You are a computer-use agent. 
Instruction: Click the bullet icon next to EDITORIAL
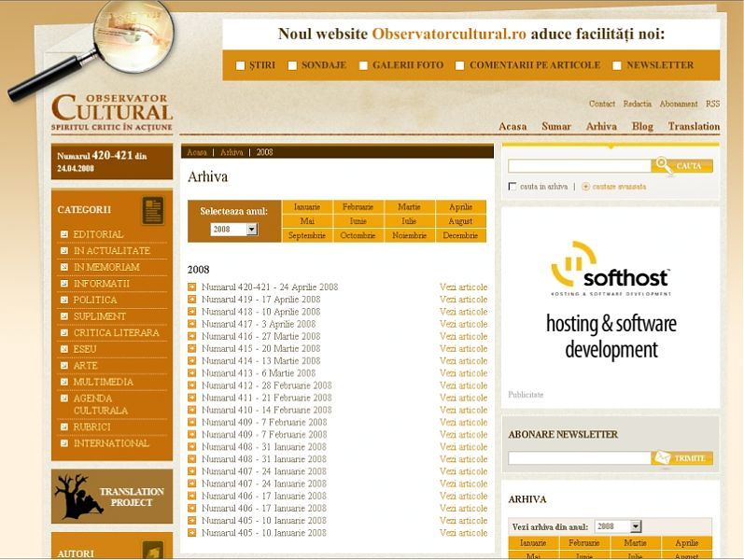(x=64, y=234)
